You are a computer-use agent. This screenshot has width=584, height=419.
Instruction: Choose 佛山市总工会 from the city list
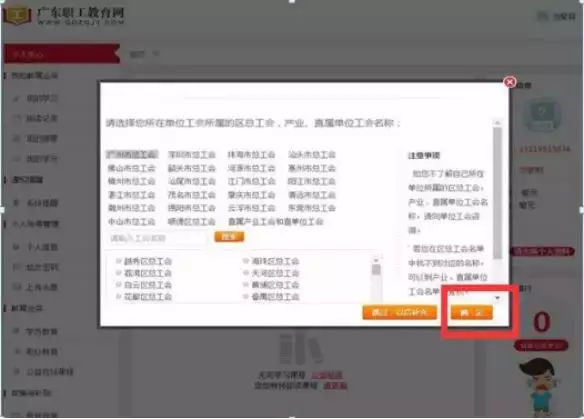[131, 168]
